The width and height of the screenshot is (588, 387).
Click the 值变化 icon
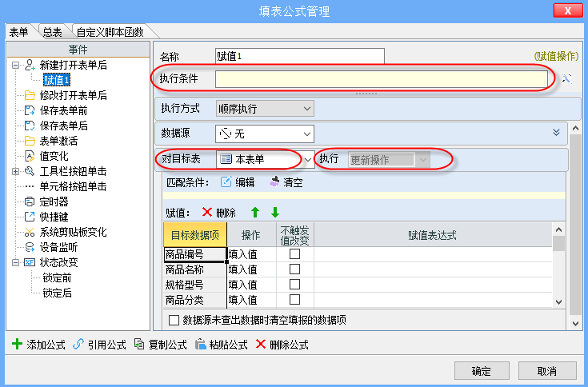pos(30,156)
